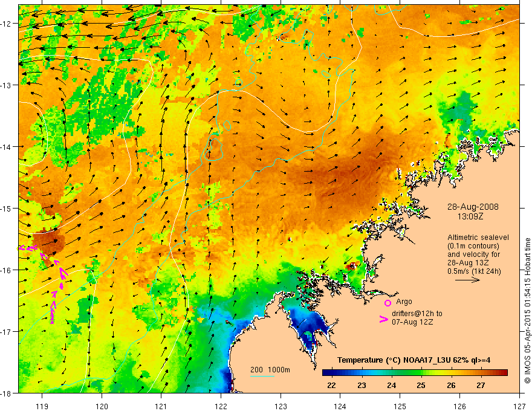Click the colorbar value 24
The height and width of the screenshot is (411, 532).
pyautogui.click(x=391, y=385)
